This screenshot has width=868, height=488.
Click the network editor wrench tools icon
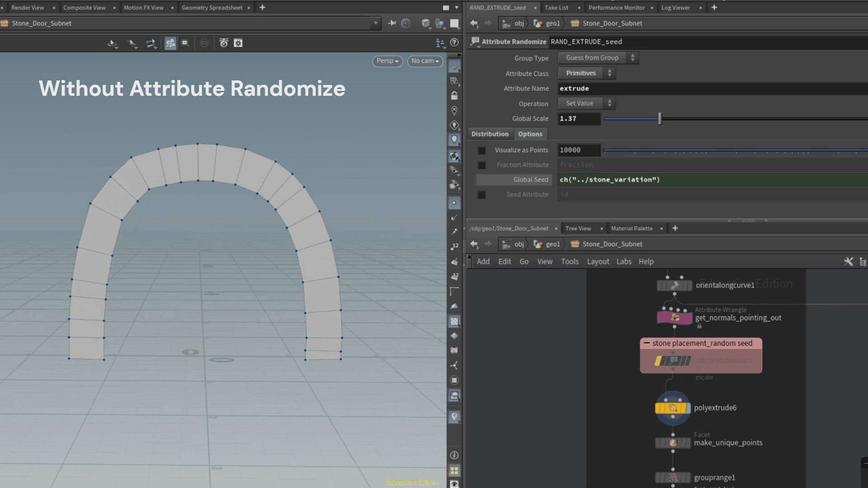tap(848, 262)
